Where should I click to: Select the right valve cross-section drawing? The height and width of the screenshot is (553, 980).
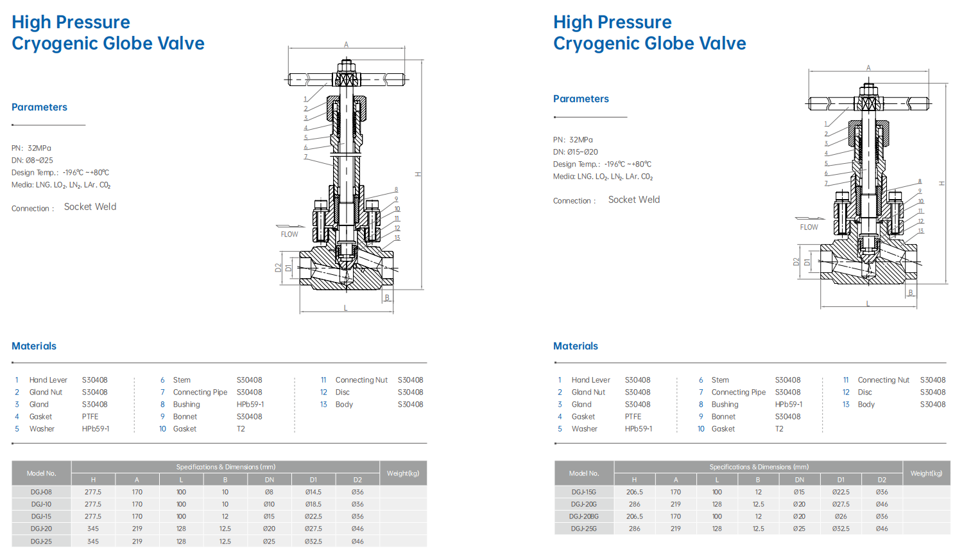[870, 186]
